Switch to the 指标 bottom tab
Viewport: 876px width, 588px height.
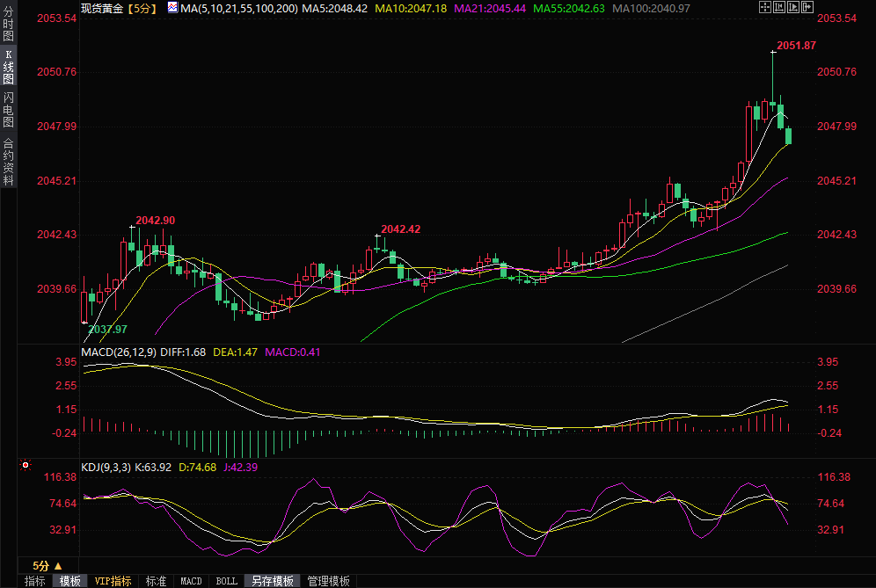[x=35, y=581]
